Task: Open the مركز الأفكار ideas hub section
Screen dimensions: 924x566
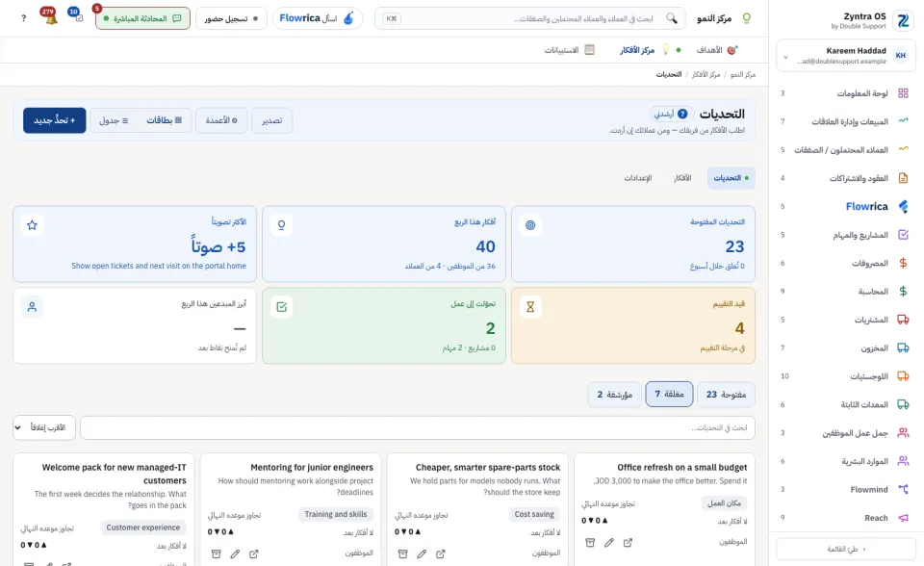Action: point(644,50)
